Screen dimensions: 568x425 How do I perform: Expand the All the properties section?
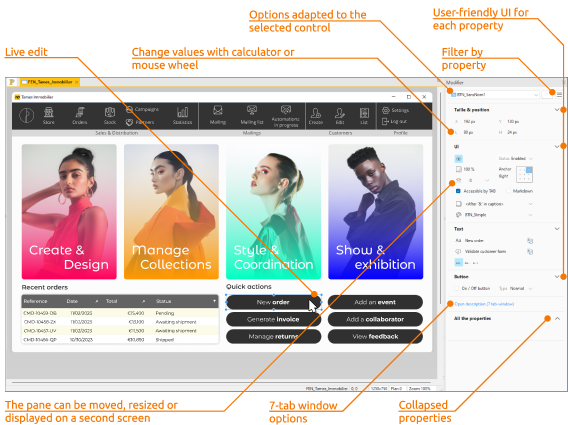(557, 318)
